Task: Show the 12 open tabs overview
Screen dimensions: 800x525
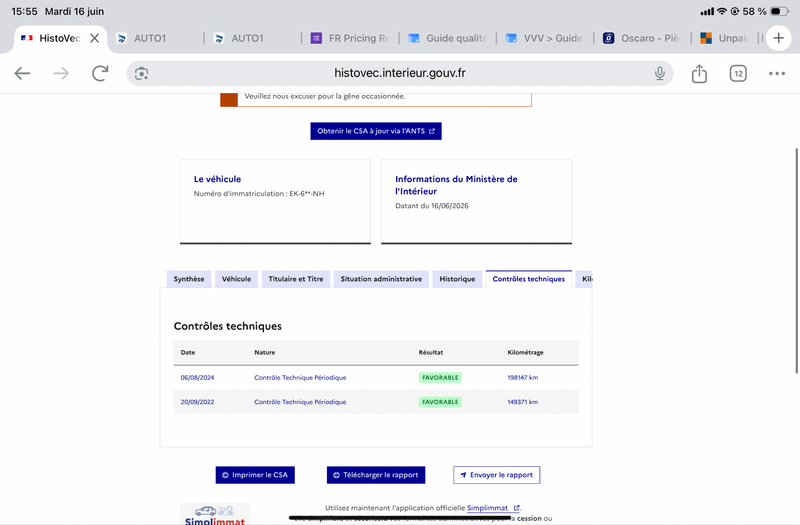Action: (738, 73)
